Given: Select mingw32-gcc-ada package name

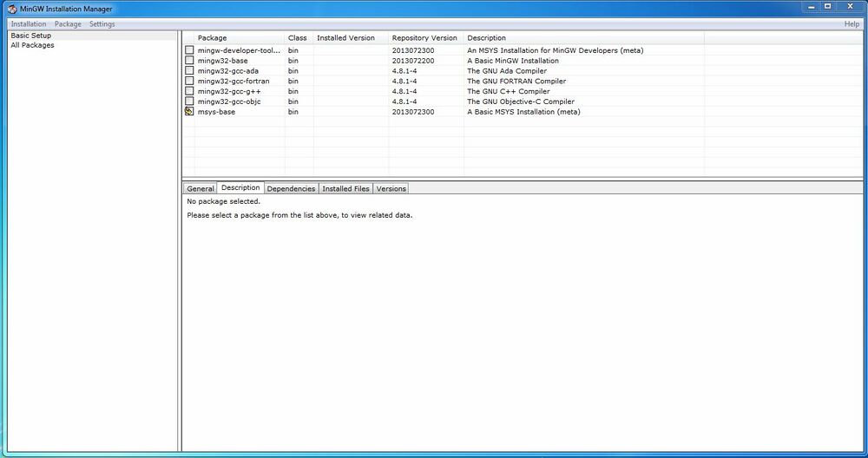Looking at the screenshot, I should 228,71.
